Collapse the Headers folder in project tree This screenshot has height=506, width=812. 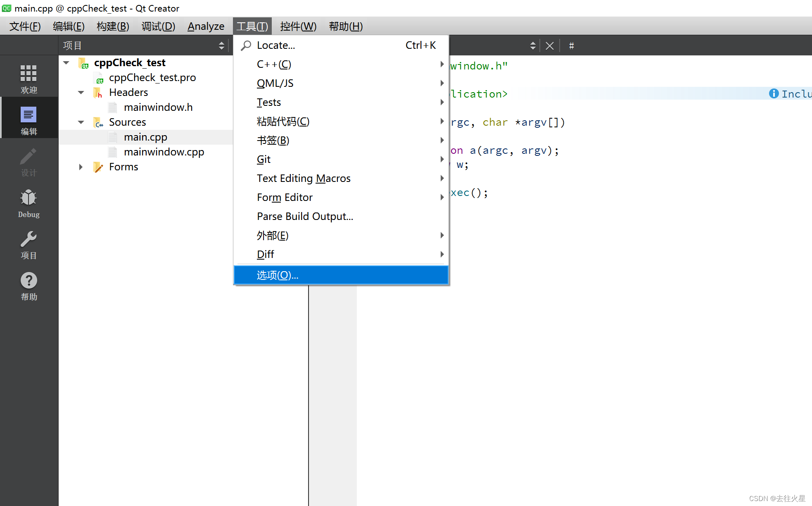[81, 92]
